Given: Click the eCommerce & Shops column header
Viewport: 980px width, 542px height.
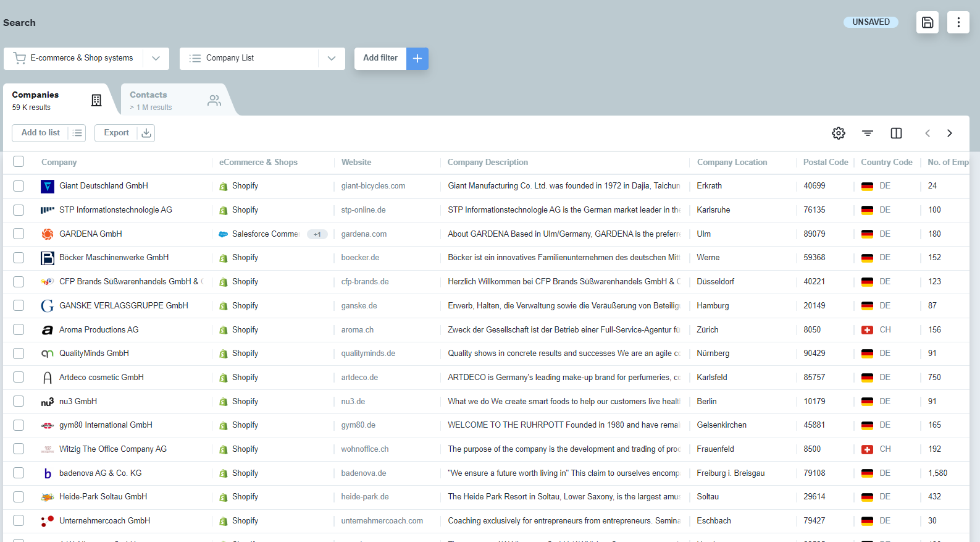Looking at the screenshot, I should [x=258, y=163].
